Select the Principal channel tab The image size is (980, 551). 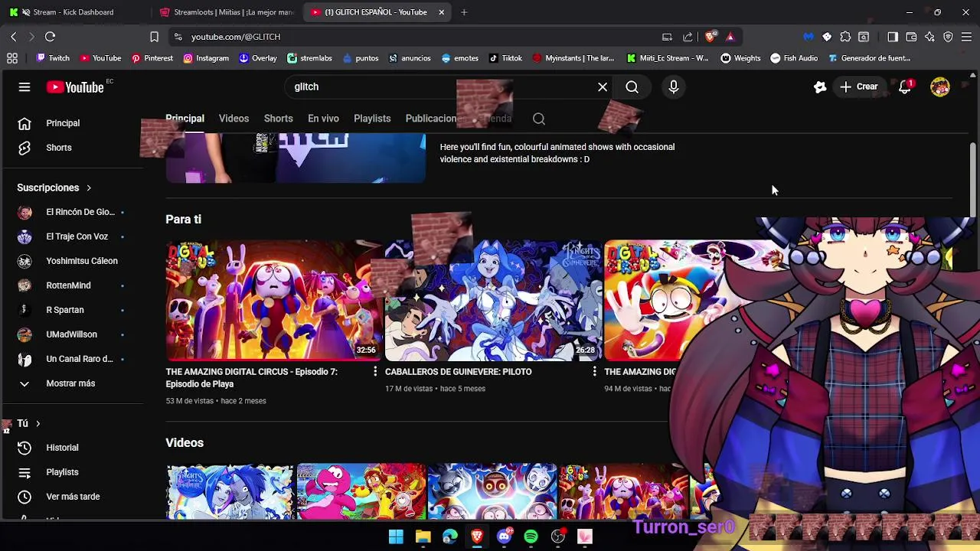tap(185, 119)
